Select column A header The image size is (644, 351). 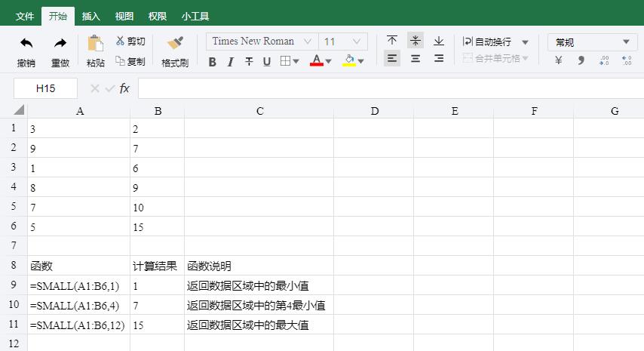(79, 111)
